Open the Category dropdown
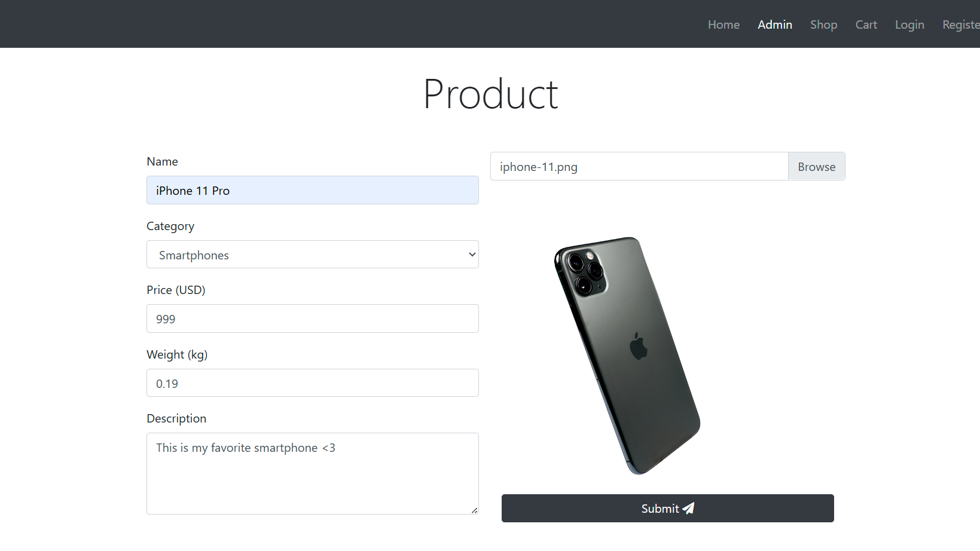The height and width of the screenshot is (551, 980). (312, 254)
